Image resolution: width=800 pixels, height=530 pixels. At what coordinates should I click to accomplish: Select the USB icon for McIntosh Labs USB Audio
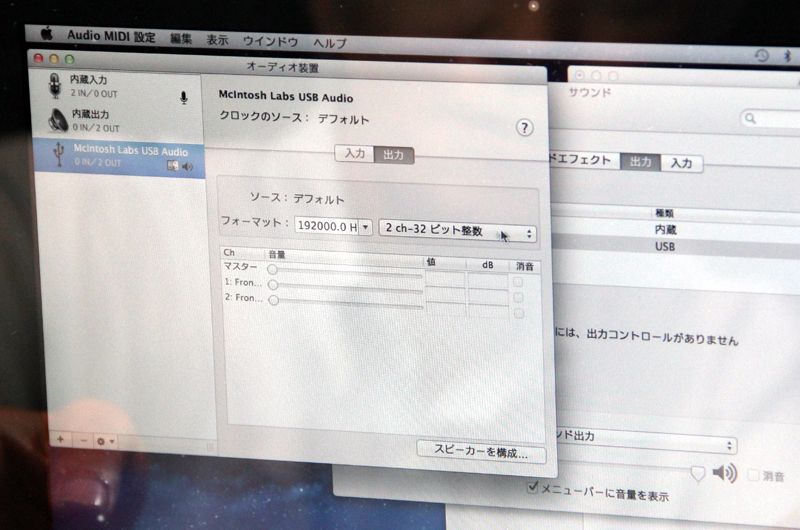tap(60, 154)
